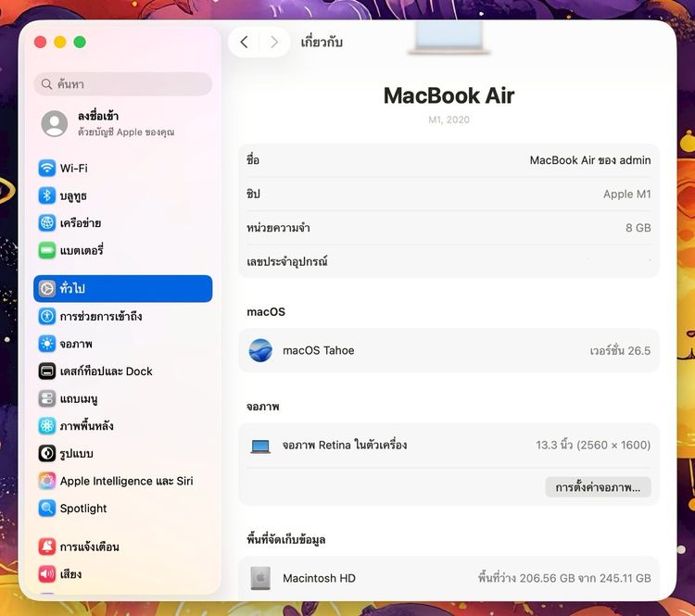
Task: Open the Network (เครือข่าย) globe icon
Action: (46, 223)
